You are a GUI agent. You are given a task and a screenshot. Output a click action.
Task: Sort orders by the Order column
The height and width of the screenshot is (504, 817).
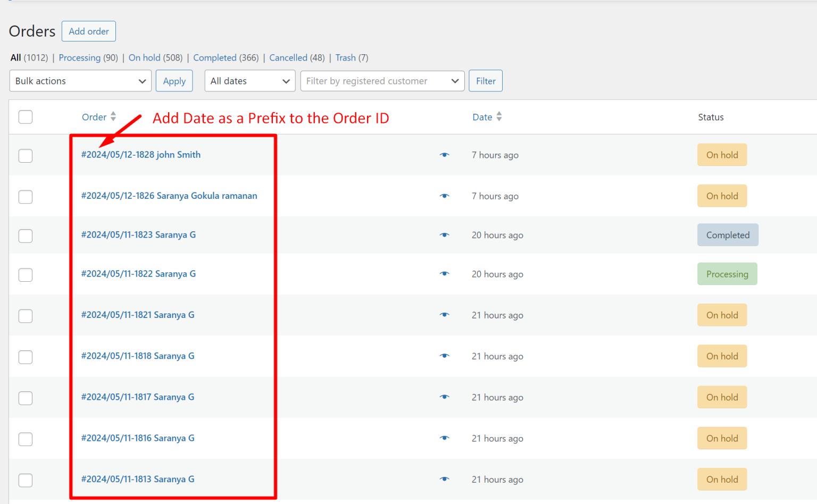tap(95, 117)
